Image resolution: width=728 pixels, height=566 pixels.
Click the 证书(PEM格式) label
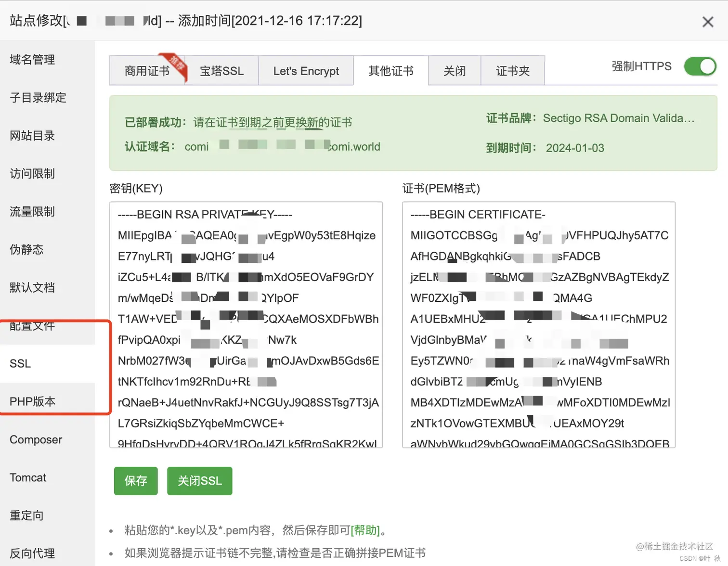click(x=441, y=188)
